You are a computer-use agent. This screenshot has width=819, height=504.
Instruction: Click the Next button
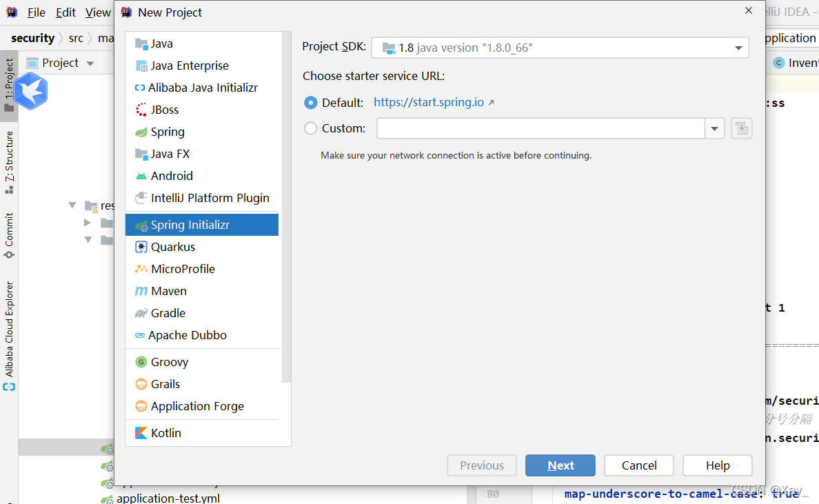pyautogui.click(x=560, y=465)
